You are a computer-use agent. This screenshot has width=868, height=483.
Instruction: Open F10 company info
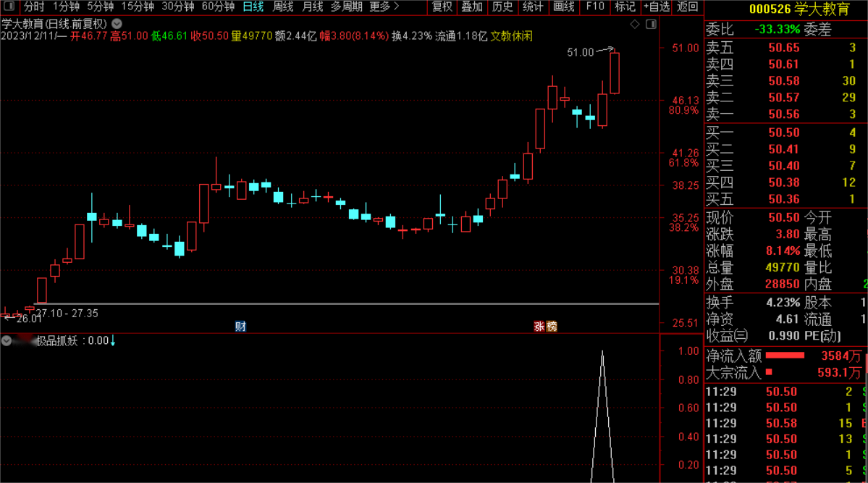pyautogui.click(x=595, y=7)
